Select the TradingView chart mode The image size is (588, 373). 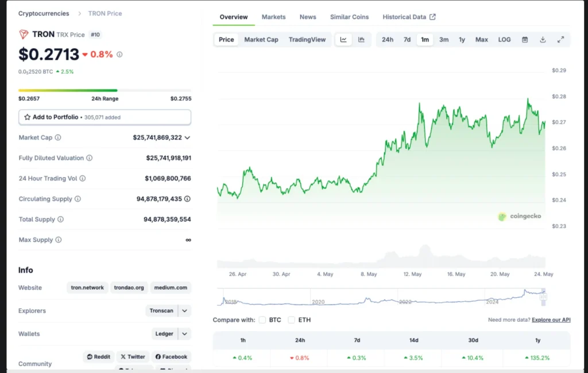(307, 40)
